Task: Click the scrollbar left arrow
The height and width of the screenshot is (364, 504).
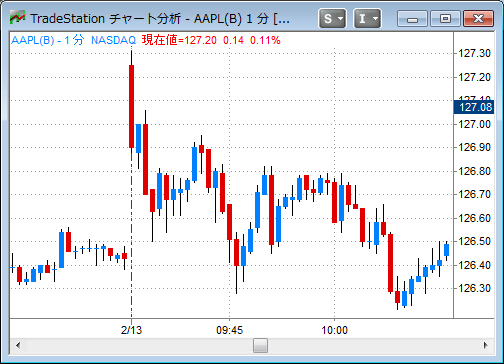Action: (x=18, y=345)
